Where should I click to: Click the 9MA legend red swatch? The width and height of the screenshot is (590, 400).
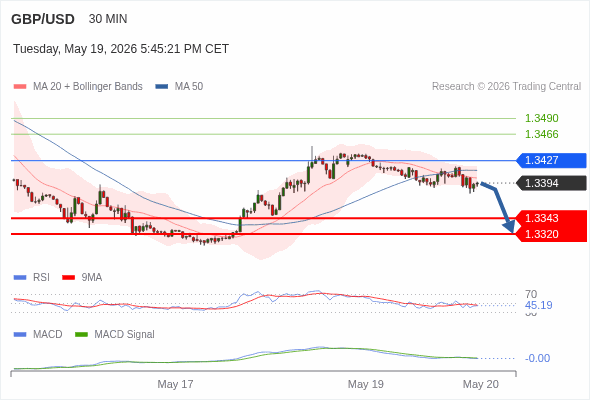68,278
